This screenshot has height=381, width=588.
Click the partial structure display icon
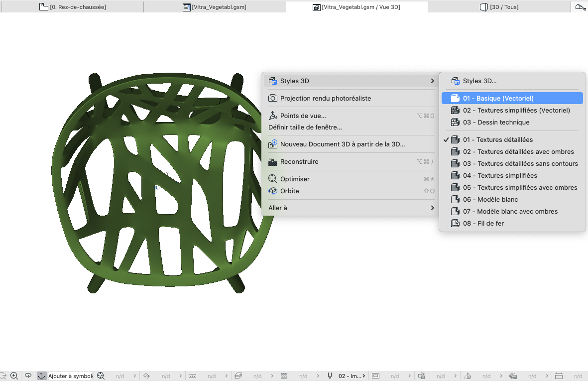(x=284, y=376)
